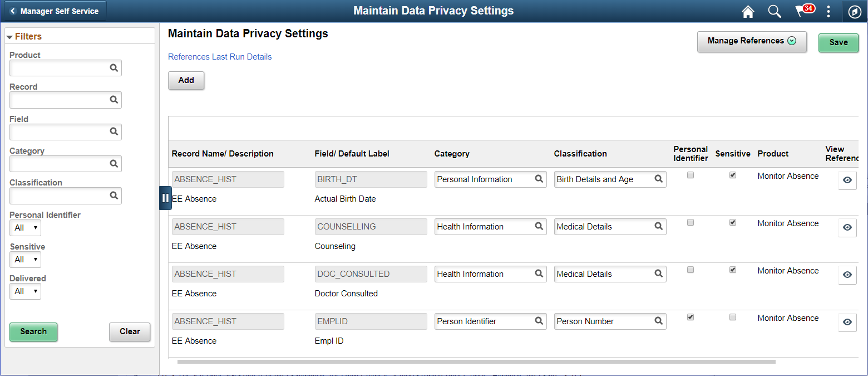This screenshot has height=376, width=868.
Task: Collapse the Filters panel
Action: pos(9,36)
